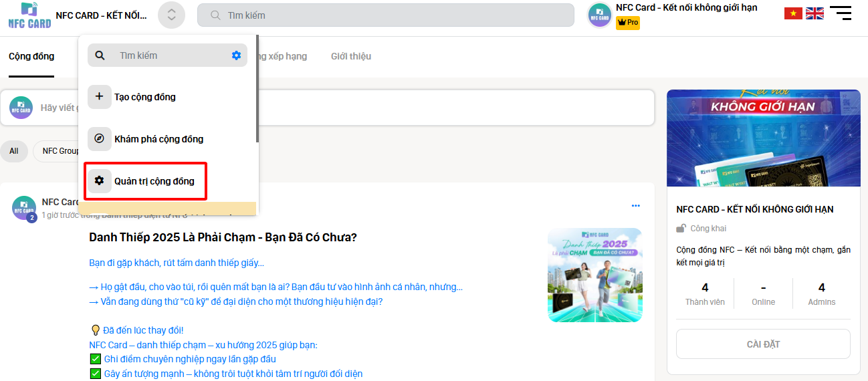Open the hamburger menu icon
Screen dimensions: 868x381
click(x=840, y=13)
